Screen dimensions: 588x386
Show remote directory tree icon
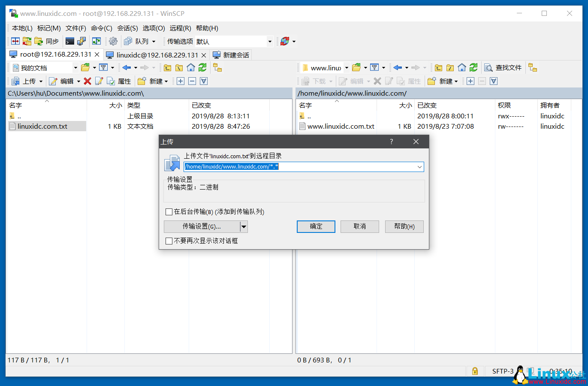point(533,67)
